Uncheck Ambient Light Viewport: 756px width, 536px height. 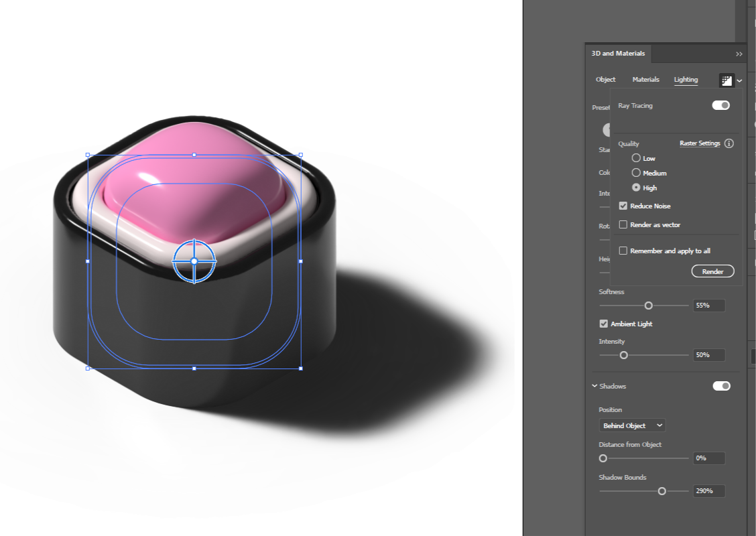pyautogui.click(x=603, y=324)
